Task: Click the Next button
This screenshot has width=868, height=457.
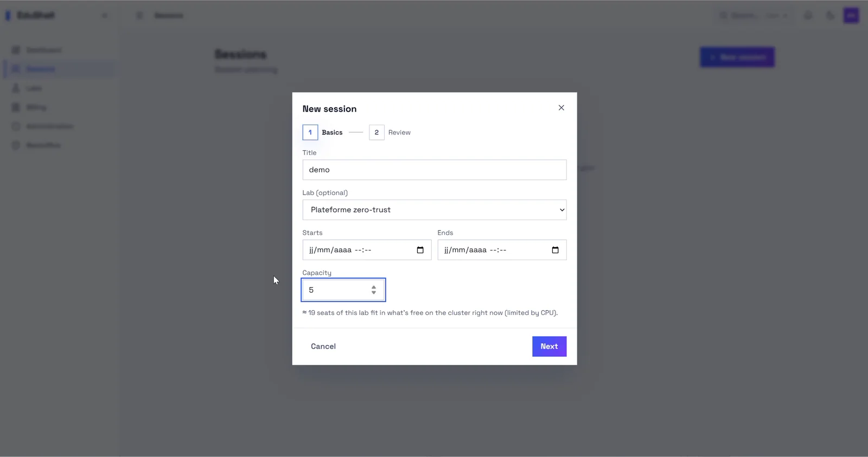Action: [x=549, y=346]
